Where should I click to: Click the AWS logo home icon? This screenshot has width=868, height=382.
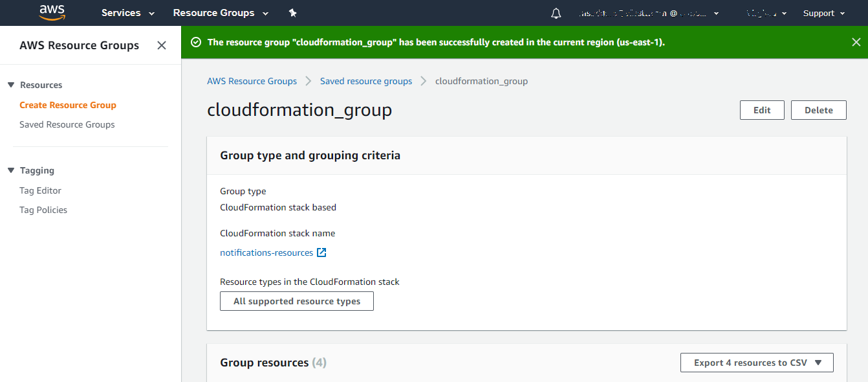pyautogui.click(x=52, y=12)
